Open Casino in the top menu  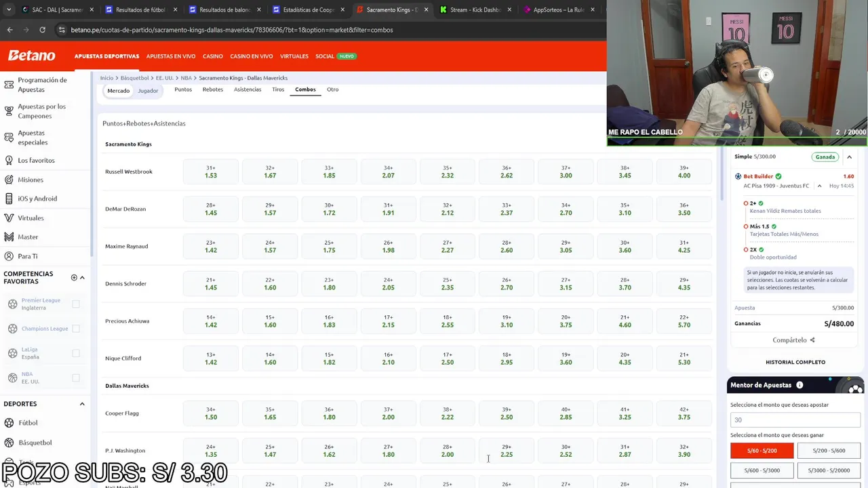pyautogui.click(x=213, y=56)
